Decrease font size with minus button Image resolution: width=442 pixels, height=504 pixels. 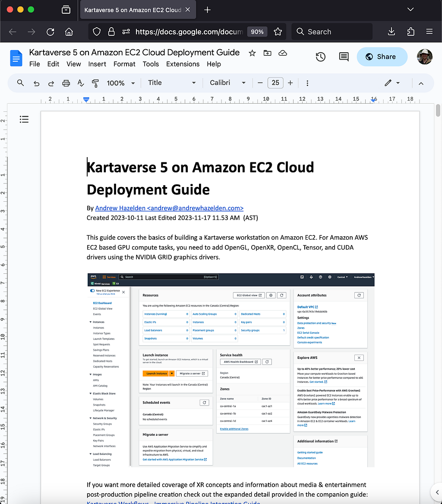[x=260, y=83]
